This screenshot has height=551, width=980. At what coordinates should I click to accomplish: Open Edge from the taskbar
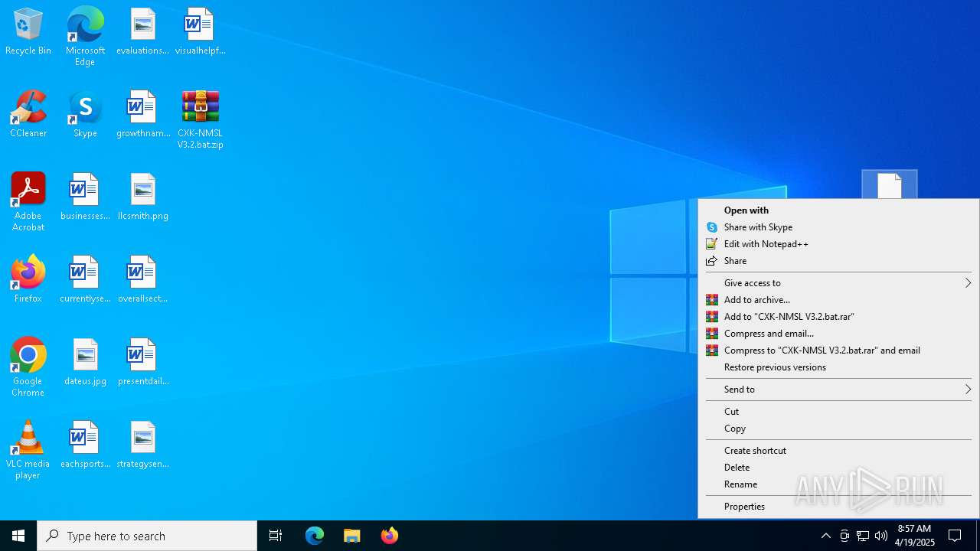(x=315, y=536)
